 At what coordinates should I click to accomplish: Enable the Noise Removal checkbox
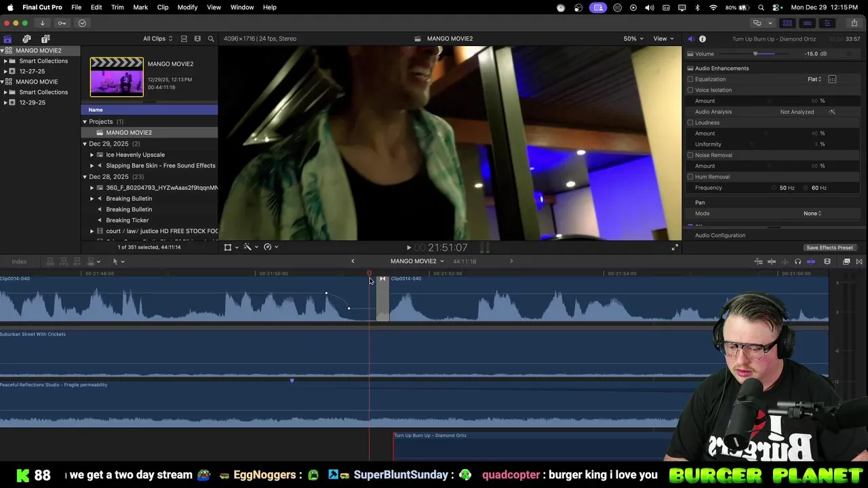690,155
